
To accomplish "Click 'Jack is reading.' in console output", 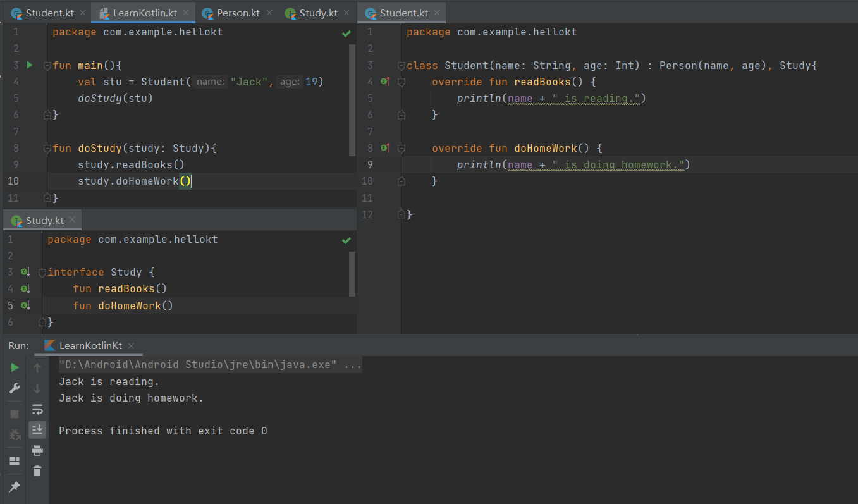I will (x=109, y=381).
